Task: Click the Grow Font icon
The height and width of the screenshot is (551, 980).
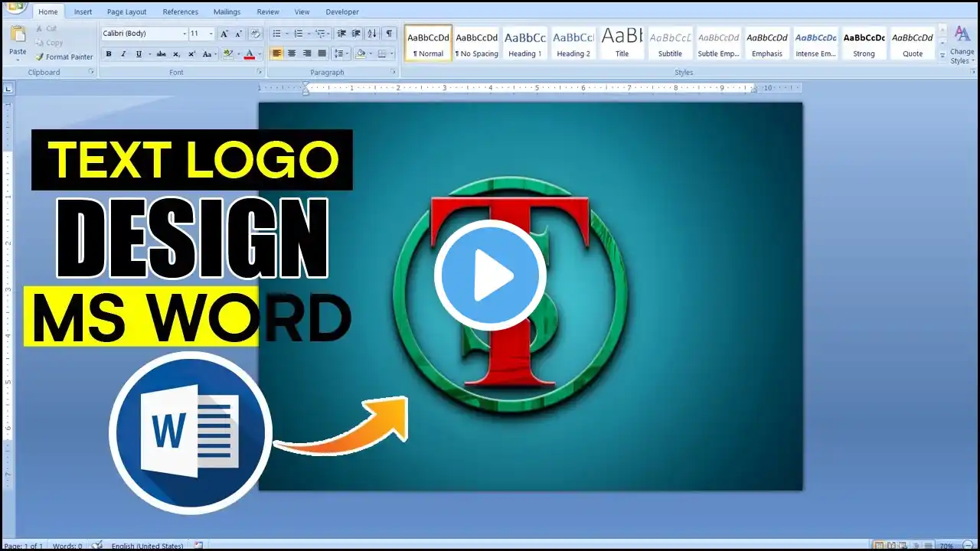Action: pyautogui.click(x=224, y=34)
